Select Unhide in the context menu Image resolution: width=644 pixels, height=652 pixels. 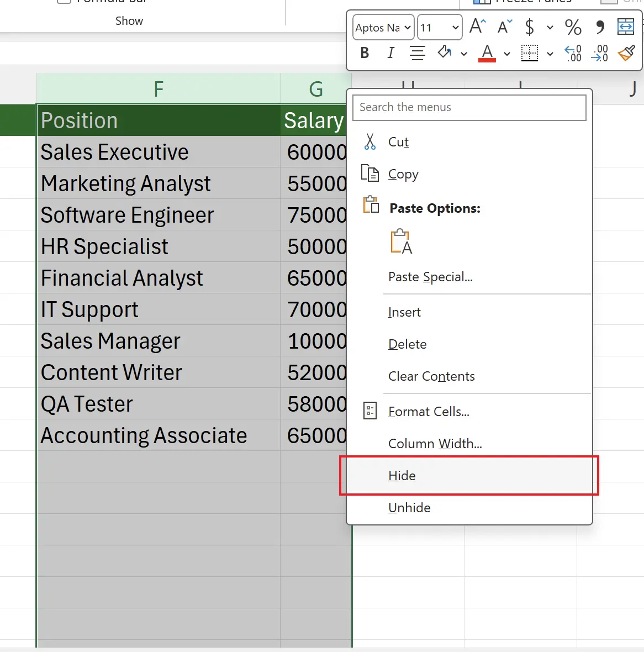click(x=409, y=508)
